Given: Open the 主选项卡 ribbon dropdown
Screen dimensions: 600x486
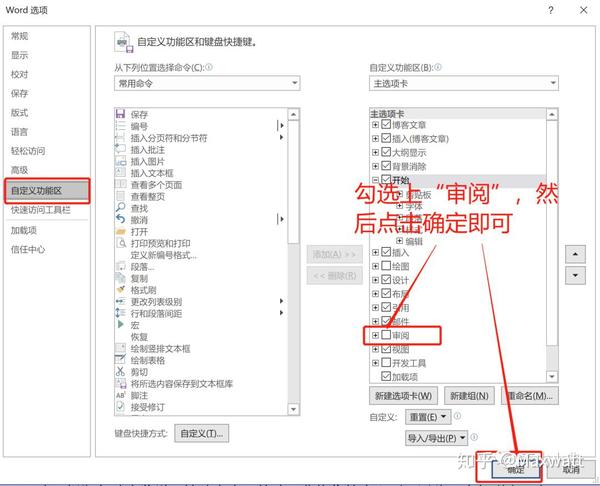Looking at the screenshot, I should 464,83.
